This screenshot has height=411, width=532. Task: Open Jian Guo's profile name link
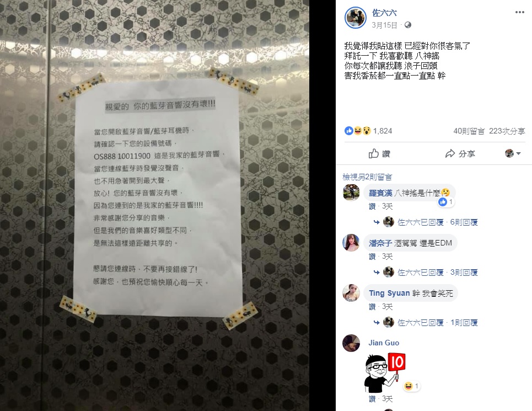(384, 343)
